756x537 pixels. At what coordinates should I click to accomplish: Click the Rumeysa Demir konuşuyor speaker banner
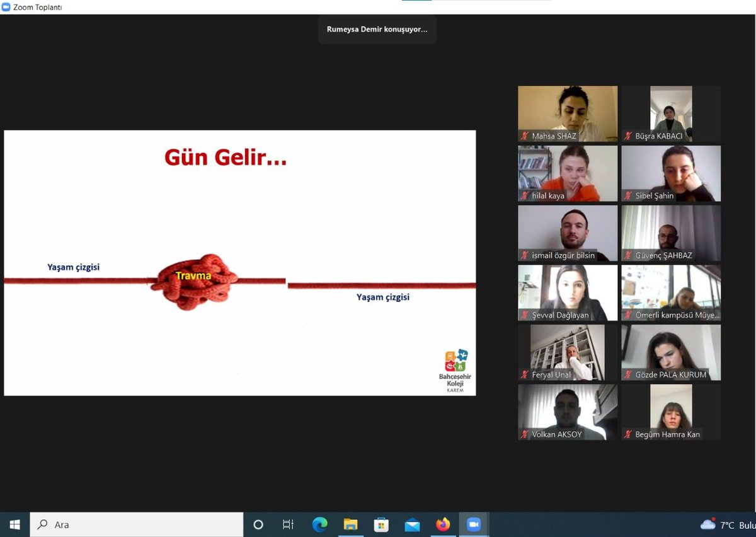tap(377, 30)
